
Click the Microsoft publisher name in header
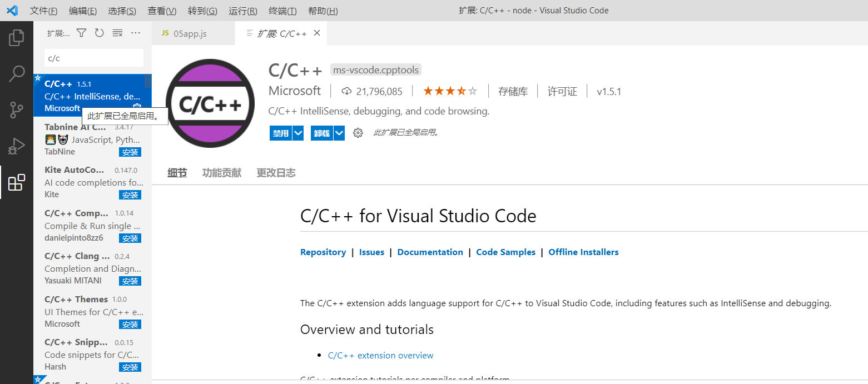295,91
